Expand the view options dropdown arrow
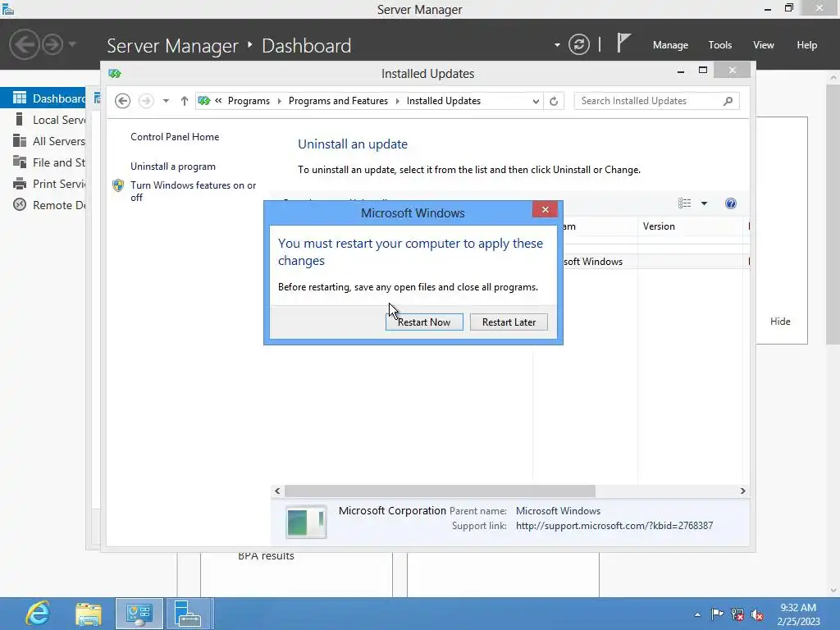 pyautogui.click(x=704, y=203)
